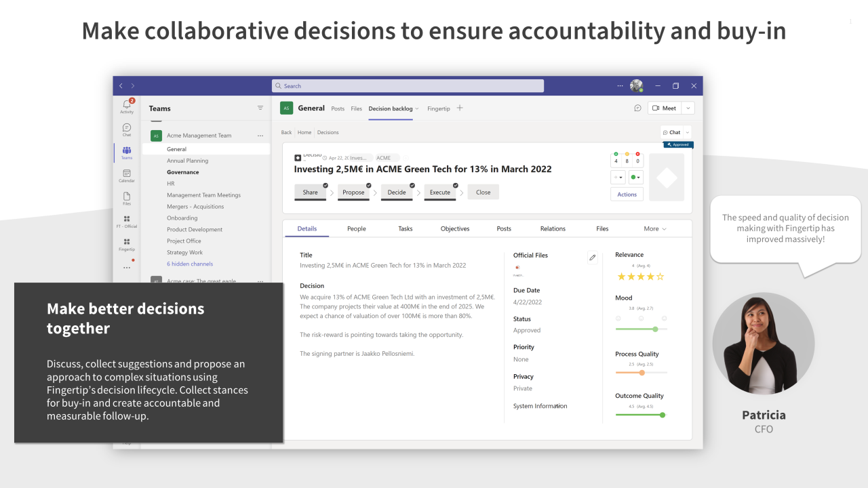Click the Decide lifecycle step button

(x=397, y=192)
